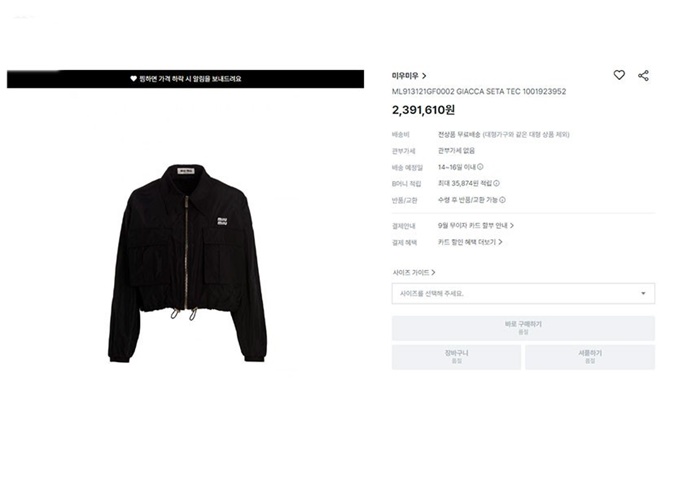
Task: Click the Miu Miu logo on jacket chest
Action: point(222,221)
